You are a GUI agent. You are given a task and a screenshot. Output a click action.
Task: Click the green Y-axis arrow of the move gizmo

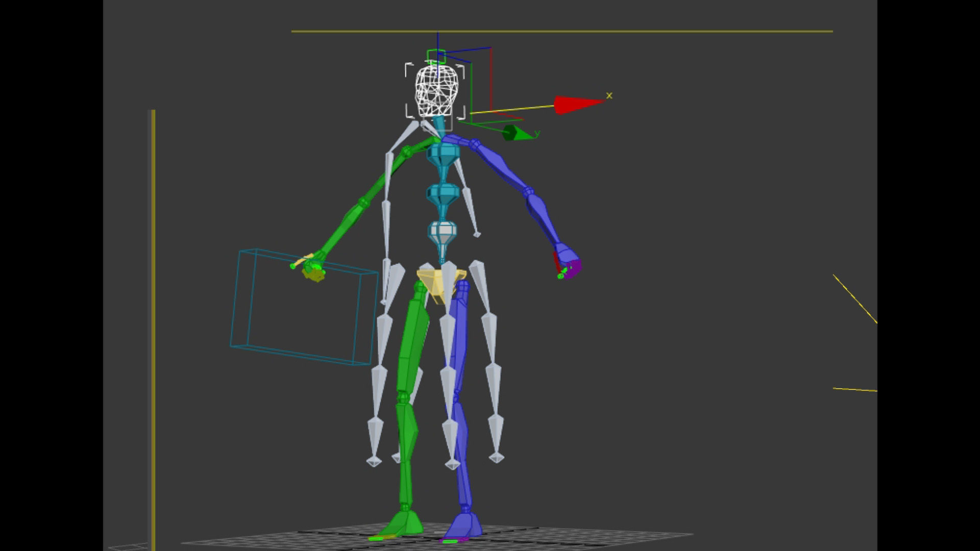click(517, 133)
